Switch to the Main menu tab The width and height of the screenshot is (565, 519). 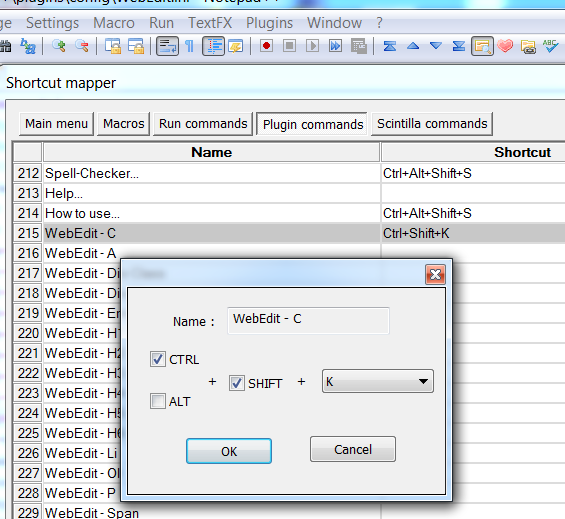pyautogui.click(x=56, y=124)
